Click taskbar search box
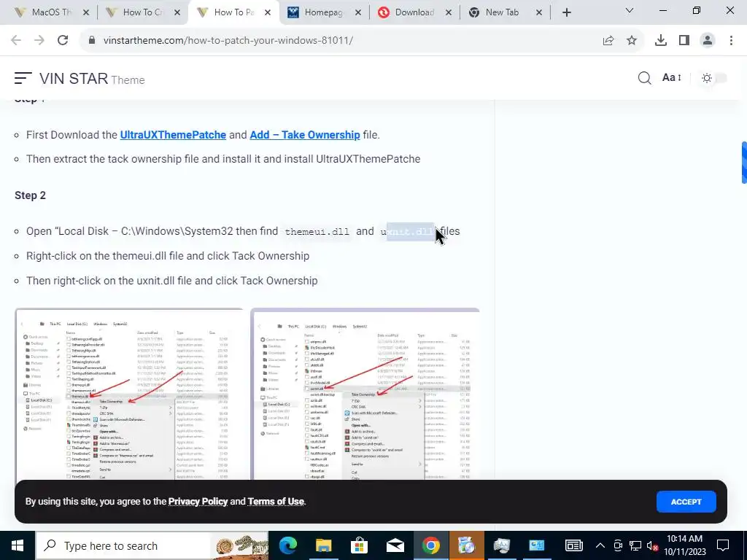747x560 pixels. 152,545
